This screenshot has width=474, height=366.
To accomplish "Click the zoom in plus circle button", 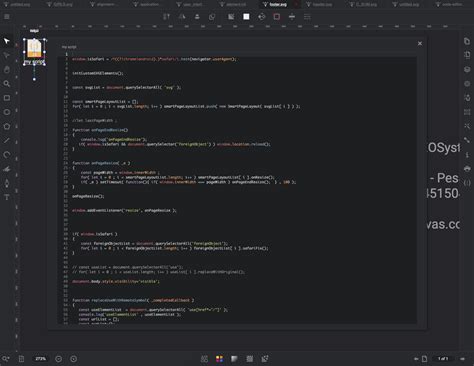I will pos(74,359).
